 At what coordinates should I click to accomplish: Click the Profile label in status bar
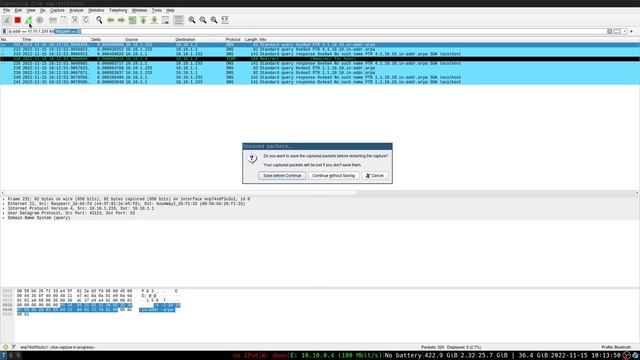click(616, 347)
